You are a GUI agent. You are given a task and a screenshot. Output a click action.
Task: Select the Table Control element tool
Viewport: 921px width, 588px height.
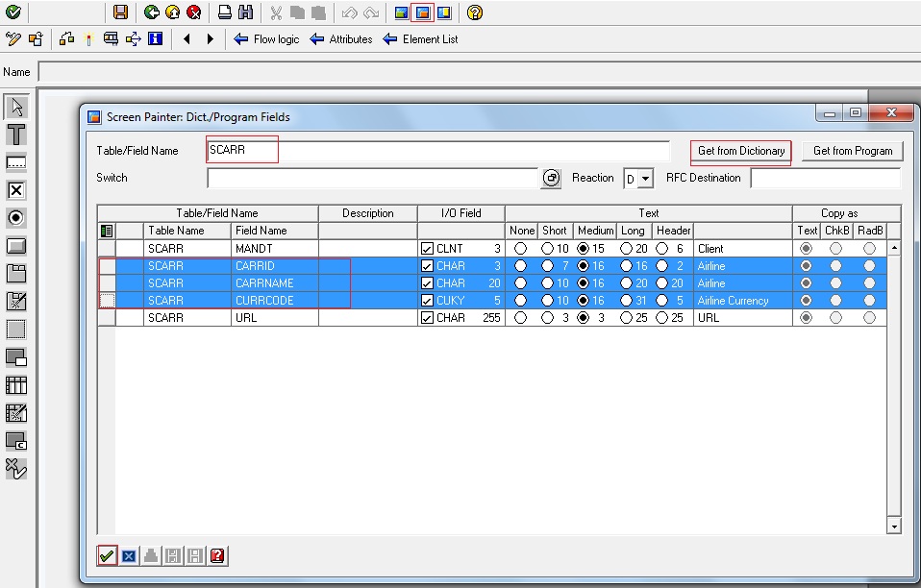click(x=15, y=384)
